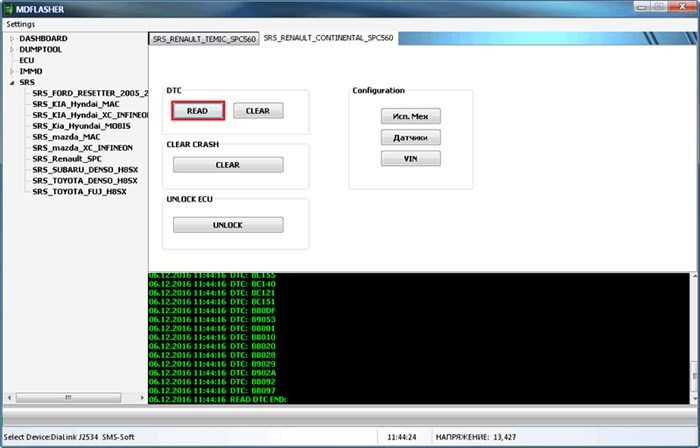Select SRS_Renault_SPC in the tree
Screen dimensions: 700x448
click(x=66, y=159)
